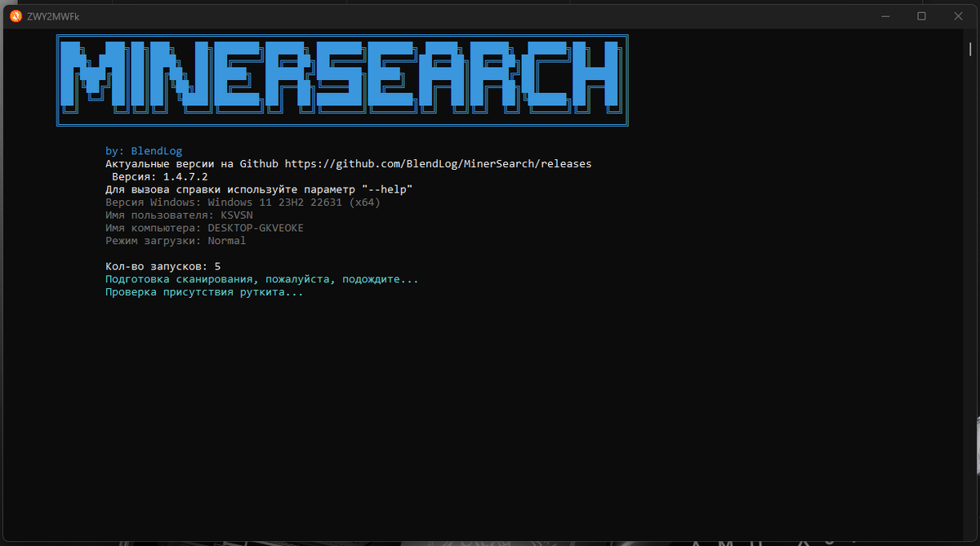Click 'Имя компьютера: DESKTOP-GKVEOKE' line
The width and height of the screenshot is (980, 546).
[x=204, y=228]
